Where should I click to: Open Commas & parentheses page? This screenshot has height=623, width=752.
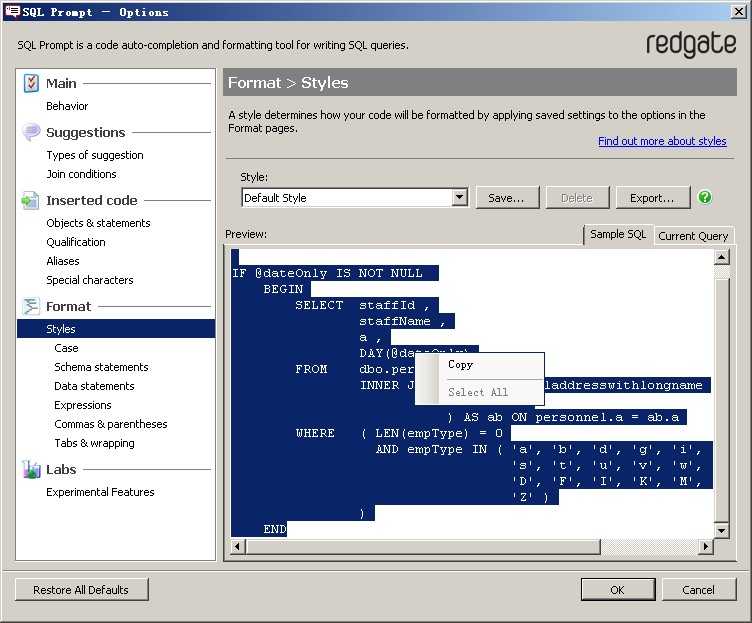[111, 424]
